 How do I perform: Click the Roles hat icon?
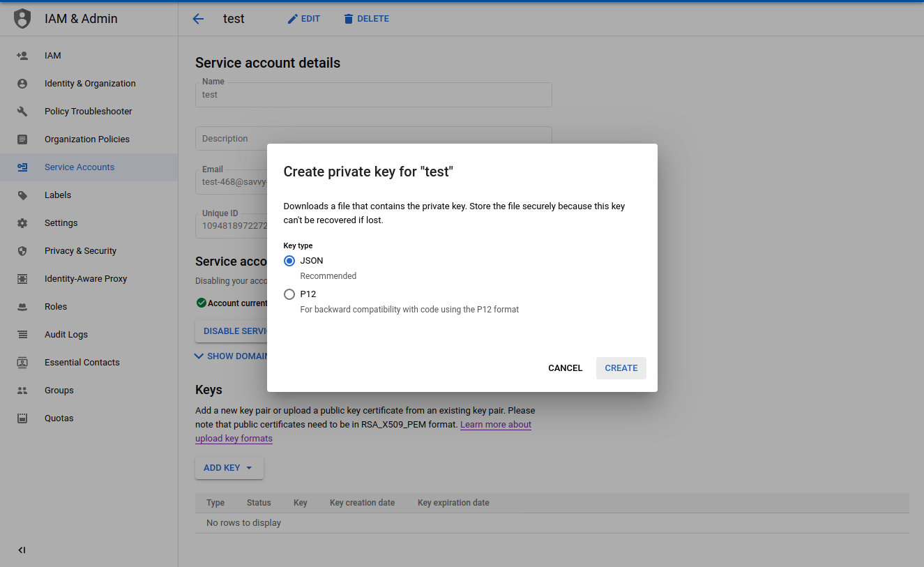pyautogui.click(x=22, y=307)
